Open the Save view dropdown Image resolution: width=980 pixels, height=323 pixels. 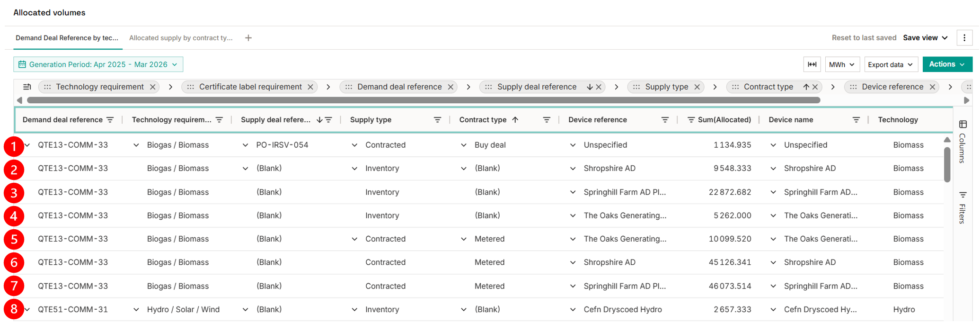pos(925,38)
